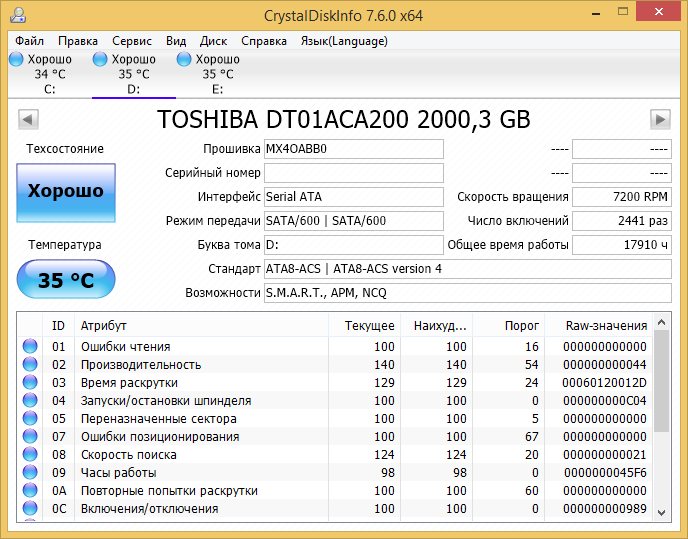Go to next disk with right arrow

pyautogui.click(x=660, y=119)
